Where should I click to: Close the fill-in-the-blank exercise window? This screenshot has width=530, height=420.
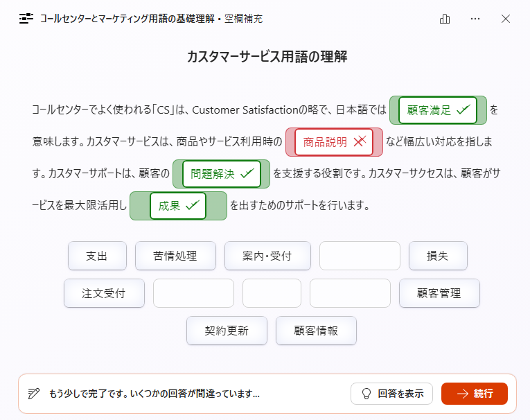coord(506,19)
